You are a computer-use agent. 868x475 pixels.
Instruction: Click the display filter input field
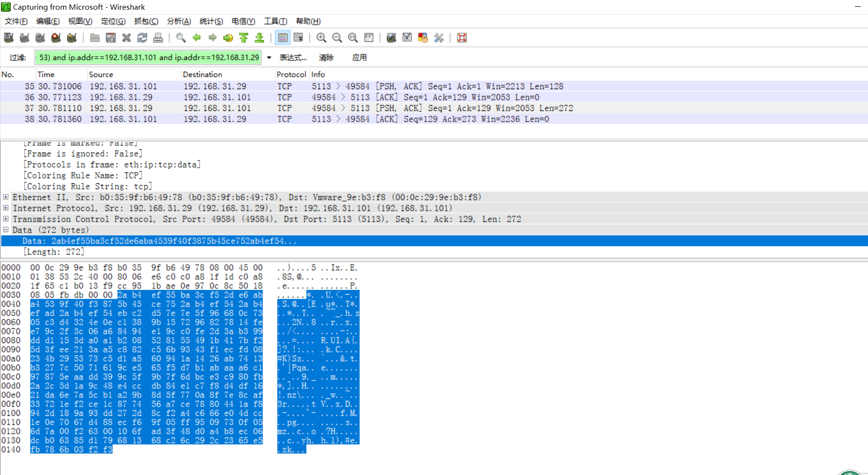148,58
